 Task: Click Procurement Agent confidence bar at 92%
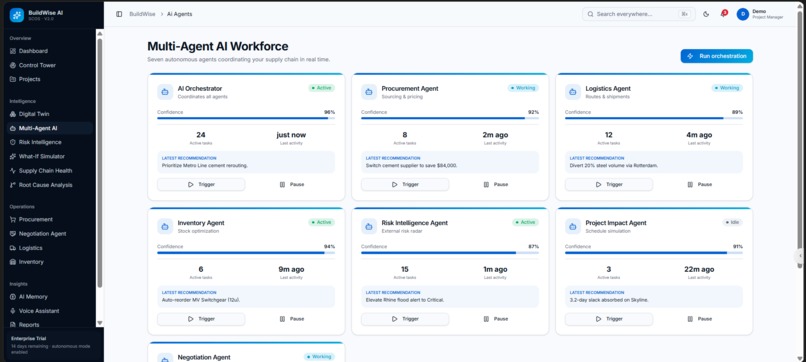coord(450,118)
